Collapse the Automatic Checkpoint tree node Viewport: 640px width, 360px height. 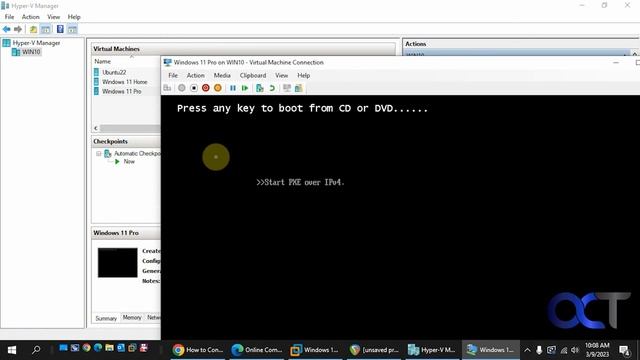99,153
